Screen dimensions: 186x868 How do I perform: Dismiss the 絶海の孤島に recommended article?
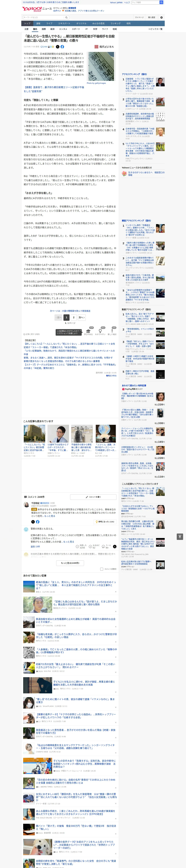coord(115,592)
